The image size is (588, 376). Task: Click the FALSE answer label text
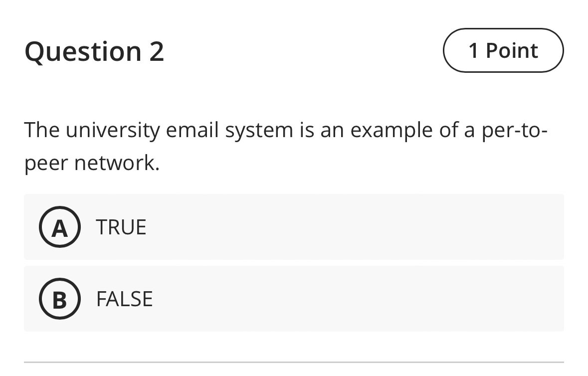125,299
